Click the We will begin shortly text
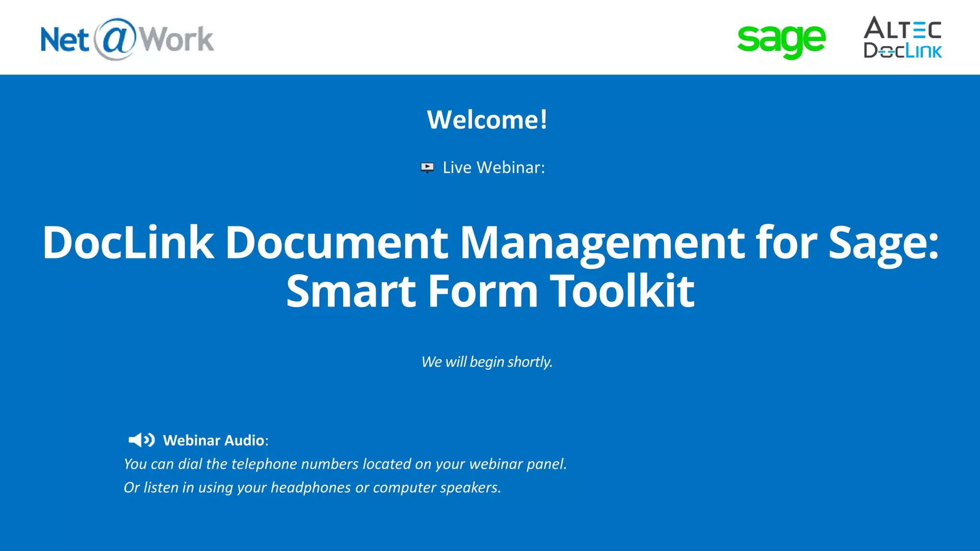Image resolution: width=980 pixels, height=551 pixels. click(x=487, y=362)
